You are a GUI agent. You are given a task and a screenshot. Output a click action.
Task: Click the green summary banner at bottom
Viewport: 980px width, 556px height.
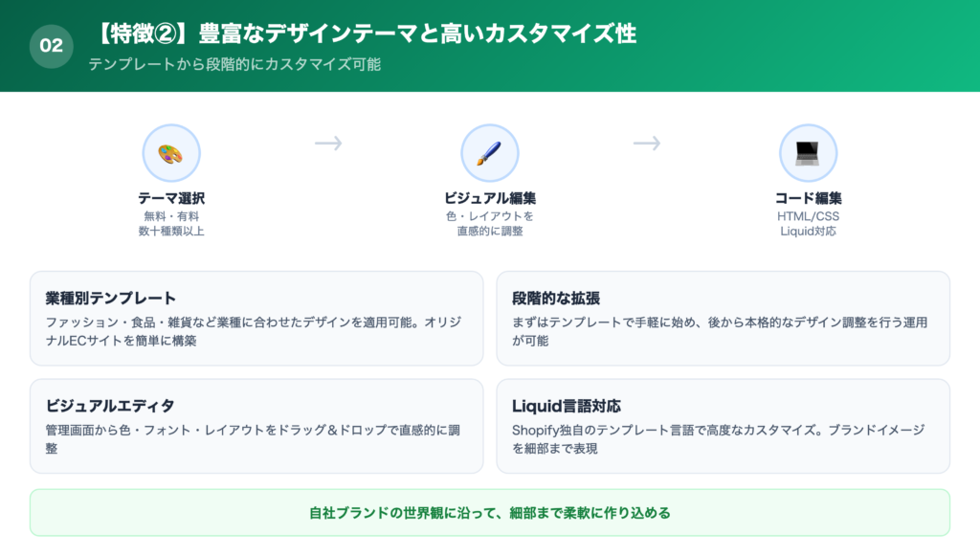click(x=489, y=513)
